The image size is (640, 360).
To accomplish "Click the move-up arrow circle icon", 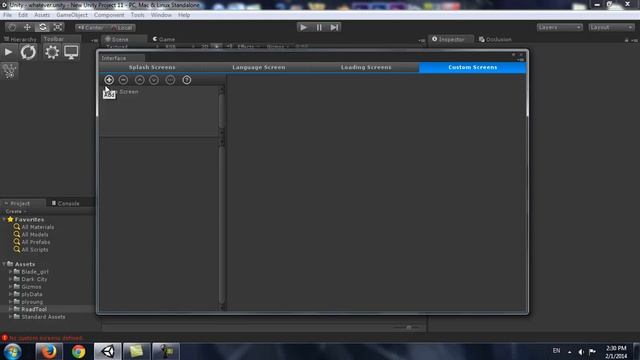I will [x=140, y=80].
